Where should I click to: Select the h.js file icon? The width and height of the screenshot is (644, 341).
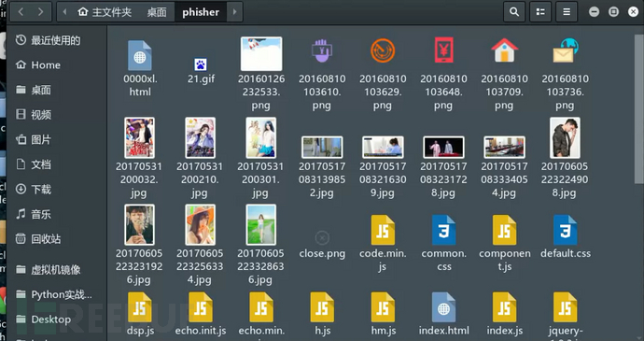(322, 307)
